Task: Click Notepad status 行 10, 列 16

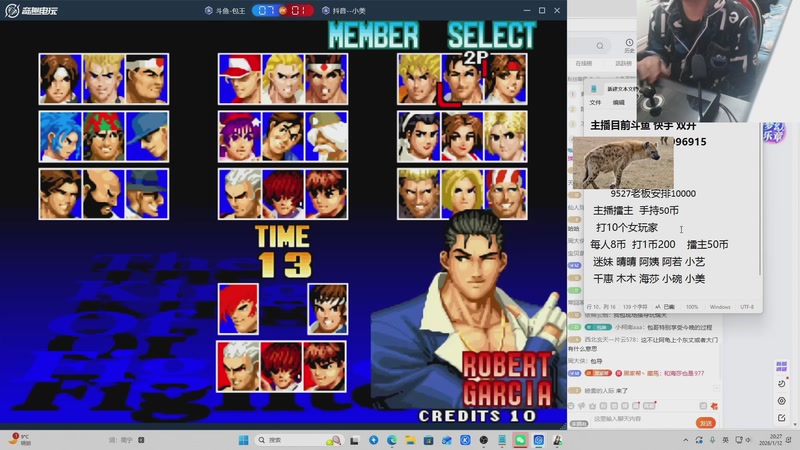Action: [x=601, y=307]
